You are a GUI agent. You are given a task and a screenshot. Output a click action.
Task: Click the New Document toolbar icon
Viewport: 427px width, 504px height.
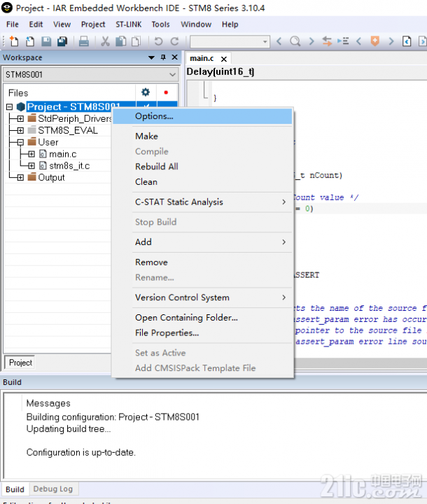click(14, 41)
